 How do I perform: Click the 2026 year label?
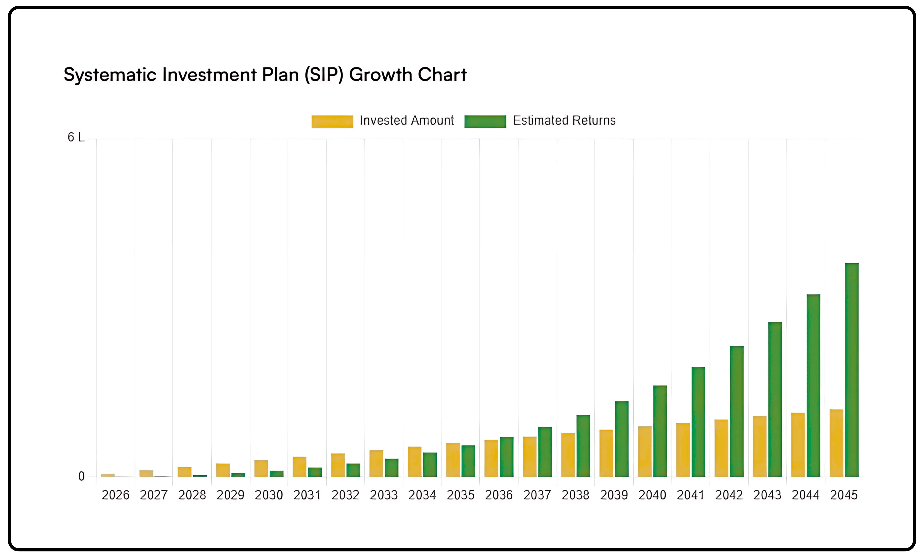[116, 495]
